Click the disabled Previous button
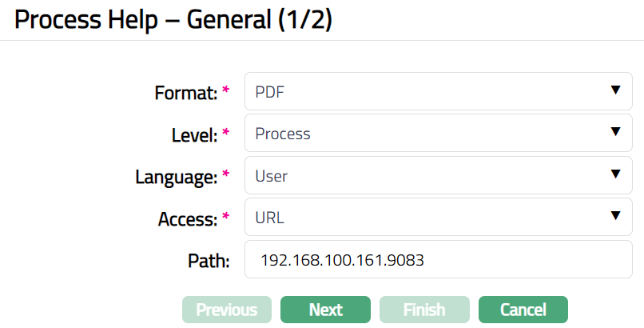 tap(227, 310)
